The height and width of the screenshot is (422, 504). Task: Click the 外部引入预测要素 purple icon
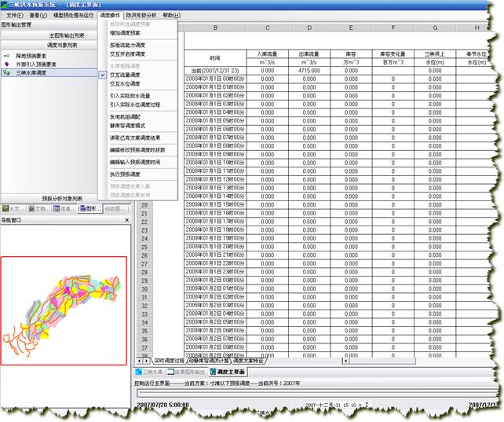[x=7, y=64]
